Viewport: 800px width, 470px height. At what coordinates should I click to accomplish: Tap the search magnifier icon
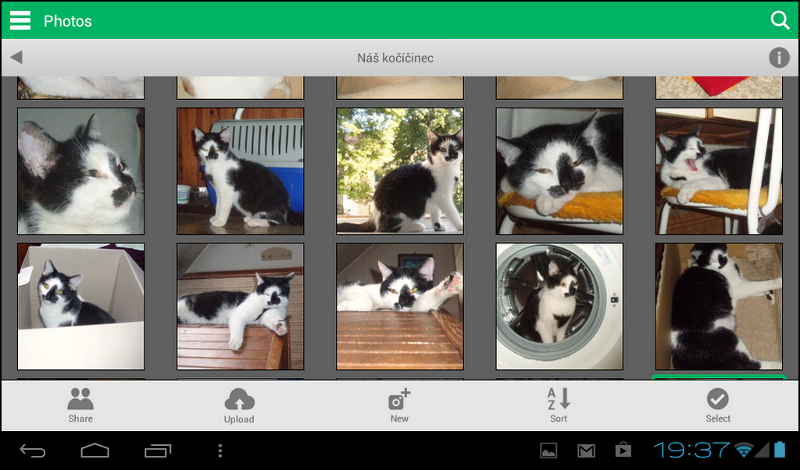[x=780, y=20]
